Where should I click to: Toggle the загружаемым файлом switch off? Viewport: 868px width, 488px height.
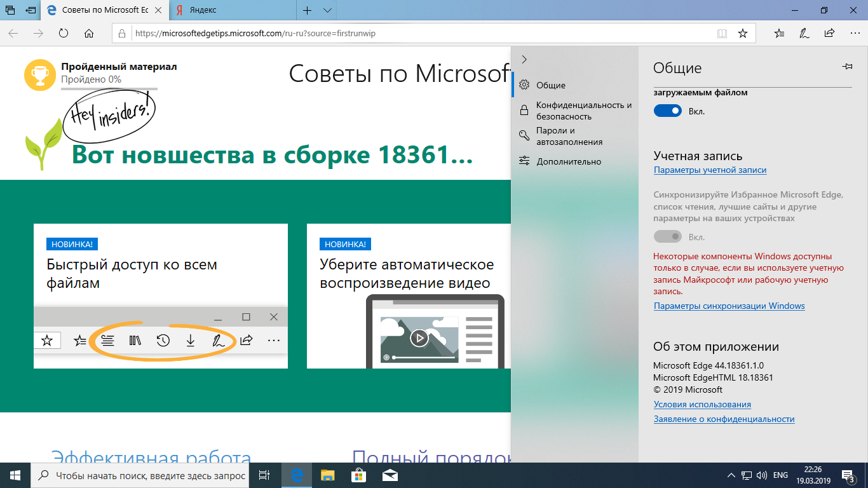tap(667, 111)
